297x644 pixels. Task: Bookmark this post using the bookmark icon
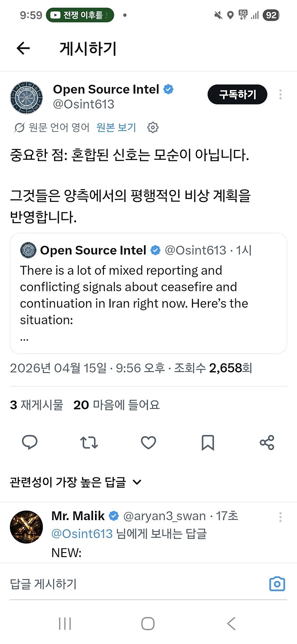(207, 443)
